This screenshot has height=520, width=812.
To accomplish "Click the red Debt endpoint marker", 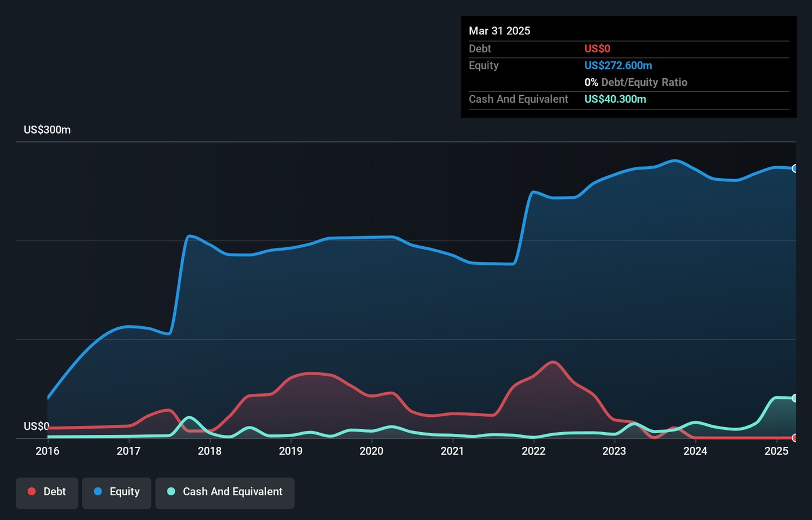I will tap(795, 438).
